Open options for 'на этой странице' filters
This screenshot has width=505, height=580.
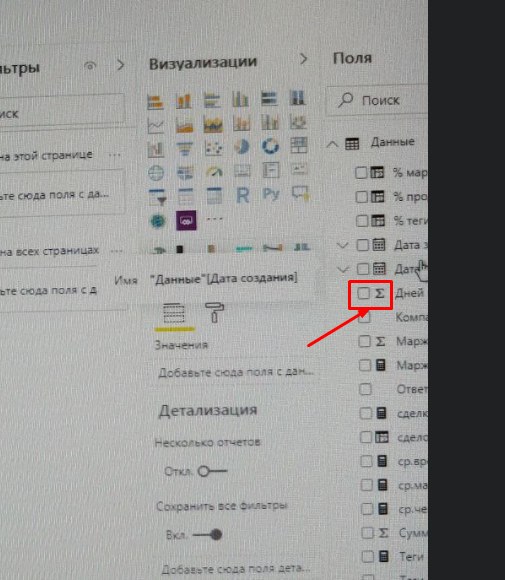[115, 155]
